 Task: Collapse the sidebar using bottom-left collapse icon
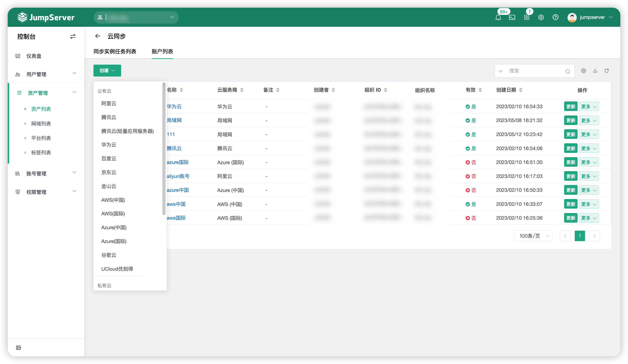(18, 348)
